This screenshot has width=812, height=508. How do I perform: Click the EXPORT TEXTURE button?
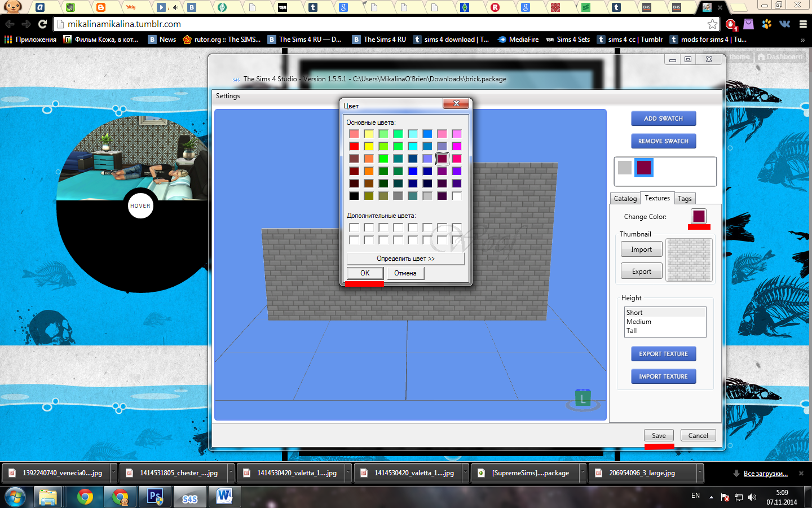(x=663, y=354)
